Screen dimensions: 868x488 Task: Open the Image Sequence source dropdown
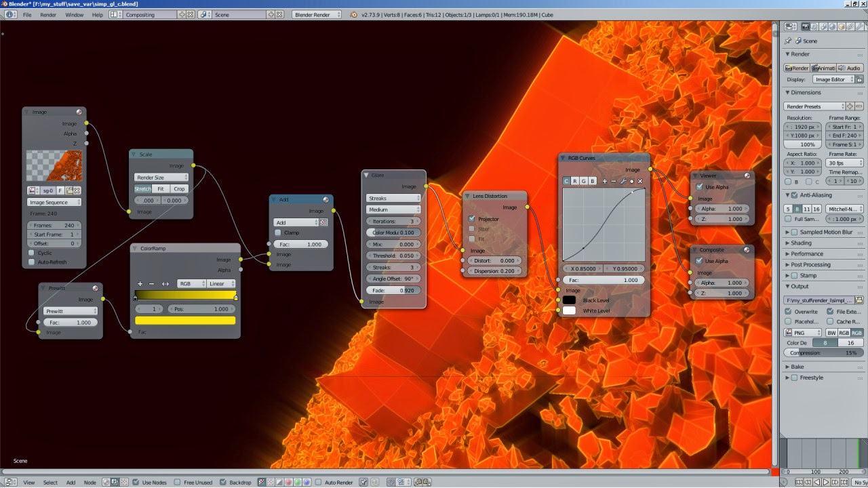pos(55,202)
